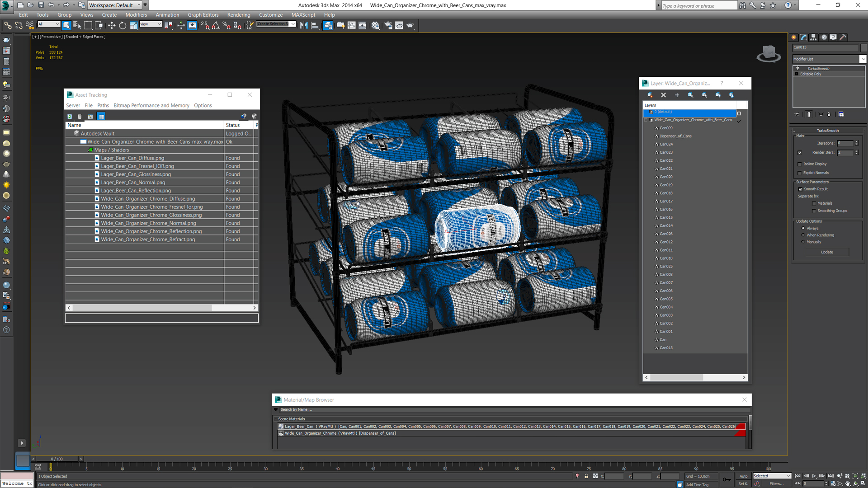Viewport: 868px width, 488px height.
Task: Activate the Select Object tool
Action: coord(66,25)
